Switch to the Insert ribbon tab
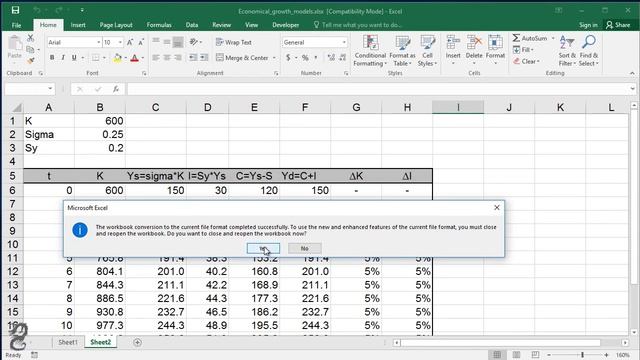The width and height of the screenshot is (640, 360). point(78,25)
